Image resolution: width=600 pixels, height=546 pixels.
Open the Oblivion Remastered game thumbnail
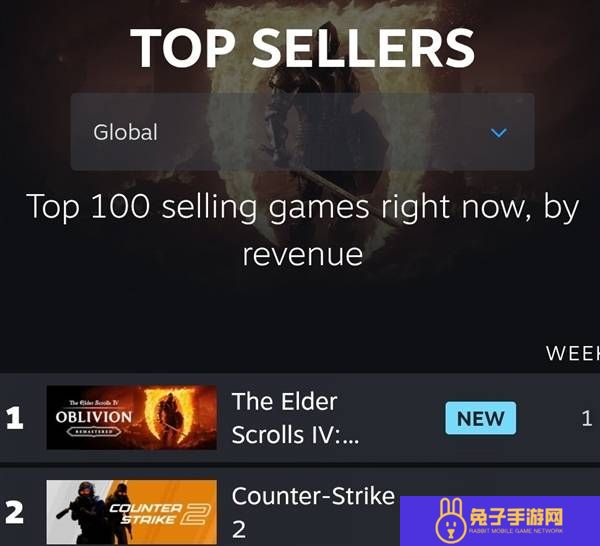coord(132,417)
